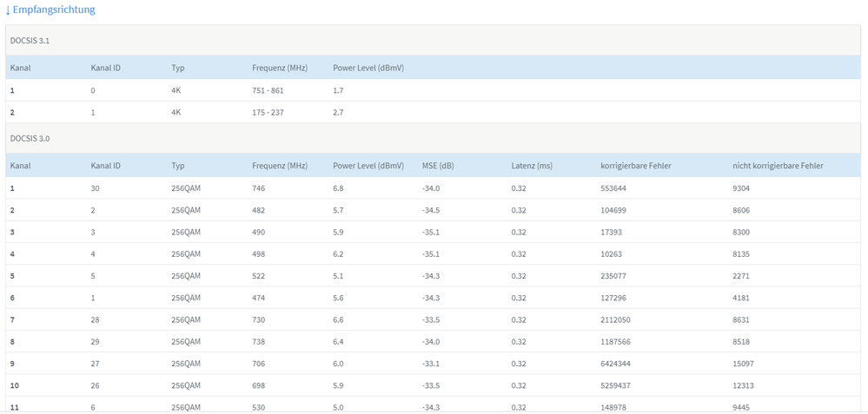Select correctable errors value 553644

[613, 188]
